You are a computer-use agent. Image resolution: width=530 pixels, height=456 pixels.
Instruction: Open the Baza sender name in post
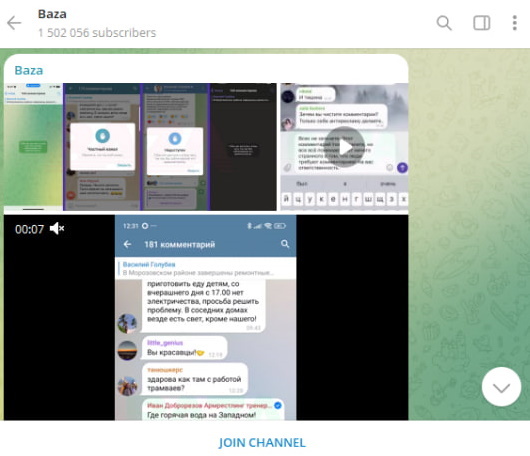click(29, 70)
